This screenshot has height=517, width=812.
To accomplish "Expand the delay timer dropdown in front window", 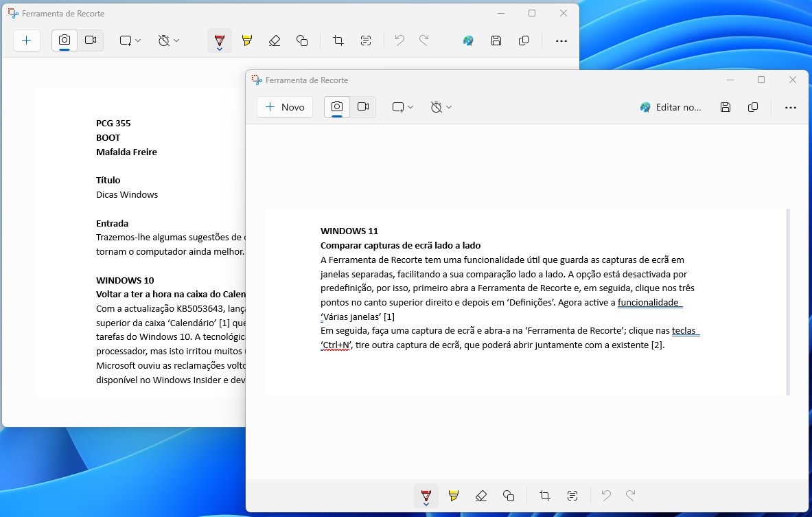I will [441, 107].
